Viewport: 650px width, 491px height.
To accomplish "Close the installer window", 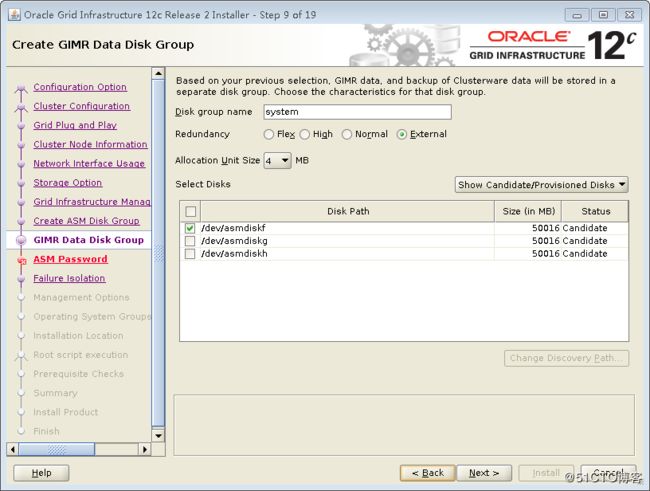I will pos(630,15).
